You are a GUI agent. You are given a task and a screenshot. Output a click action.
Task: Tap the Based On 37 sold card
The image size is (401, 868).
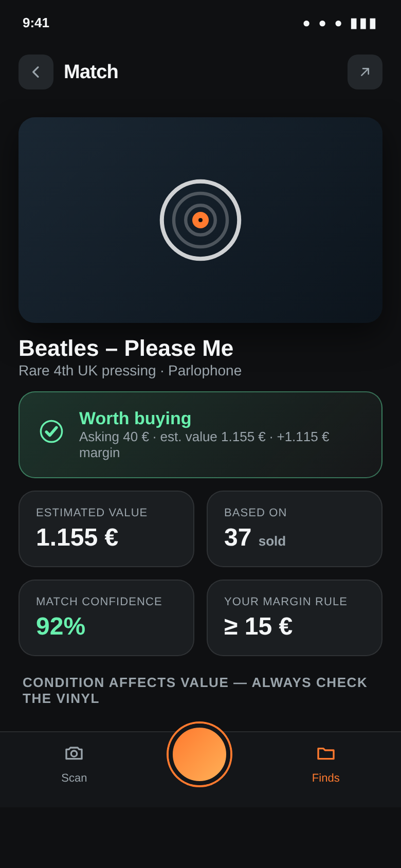click(295, 529)
